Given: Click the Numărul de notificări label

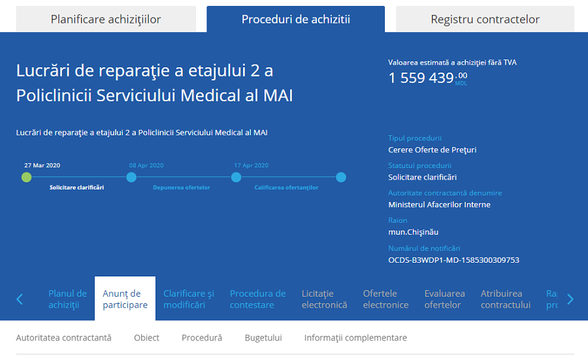Looking at the screenshot, I should 424,248.
